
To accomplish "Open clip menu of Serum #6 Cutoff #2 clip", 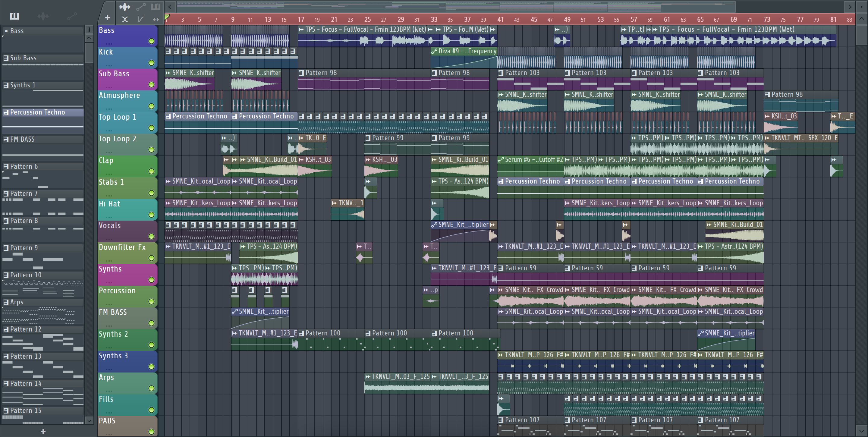I will coord(501,160).
